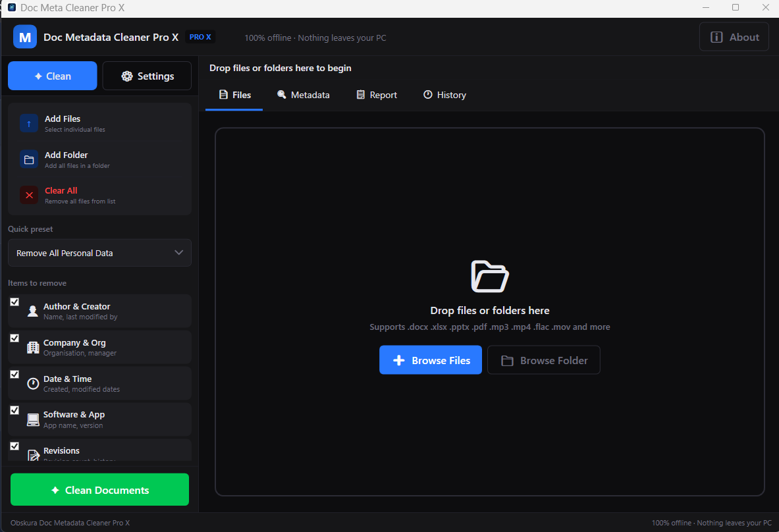Uncheck the Revisions checkbox
Viewport: 779px width, 532px height.
tap(14, 446)
